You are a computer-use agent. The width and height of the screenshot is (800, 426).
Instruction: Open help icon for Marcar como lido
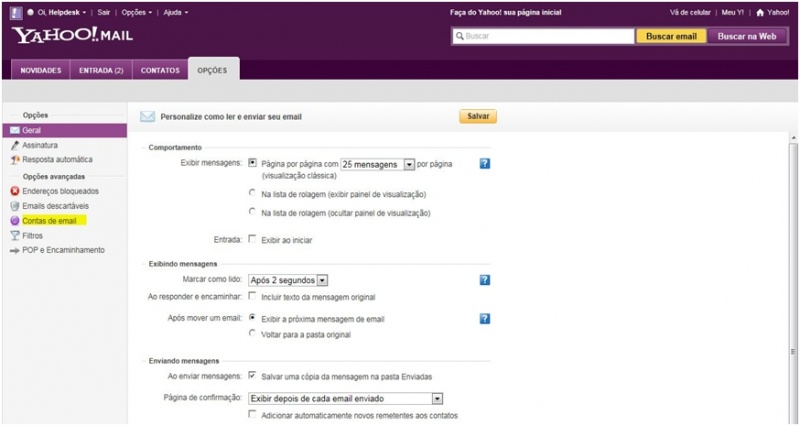click(485, 280)
